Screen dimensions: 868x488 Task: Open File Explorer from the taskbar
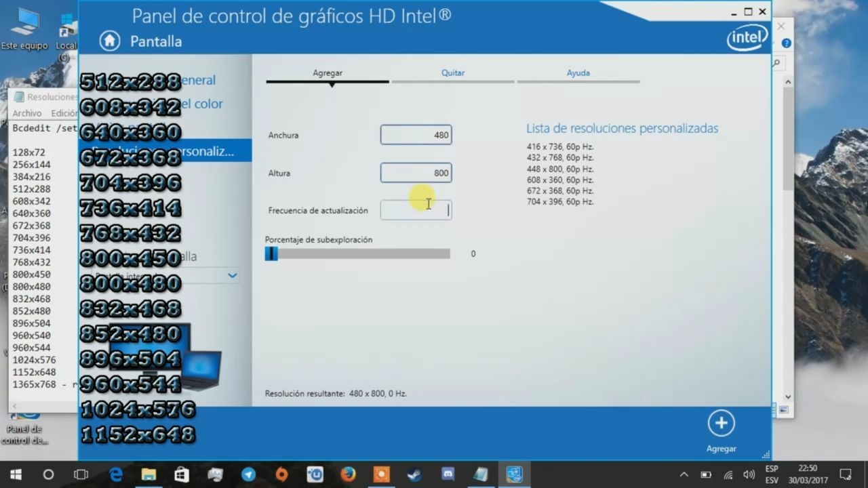coord(149,474)
